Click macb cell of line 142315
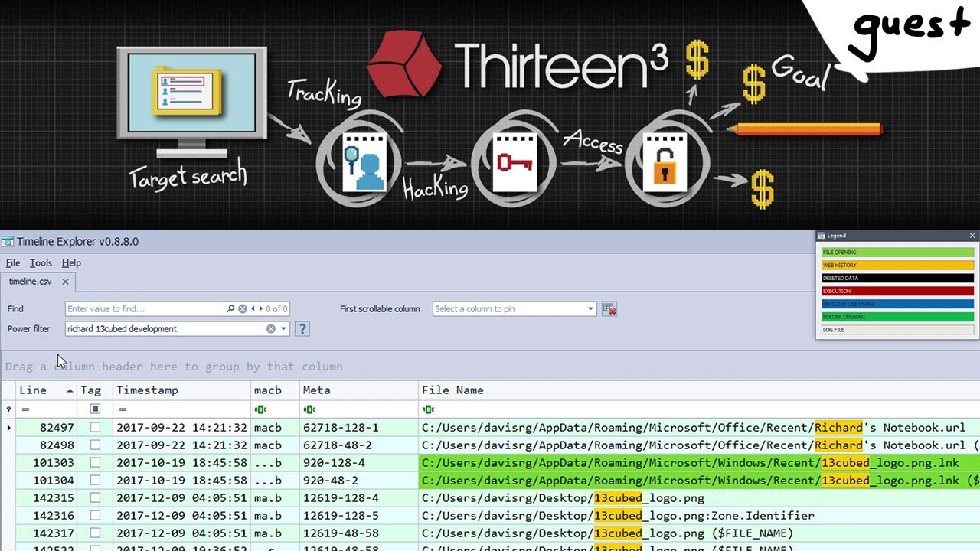 coord(274,498)
